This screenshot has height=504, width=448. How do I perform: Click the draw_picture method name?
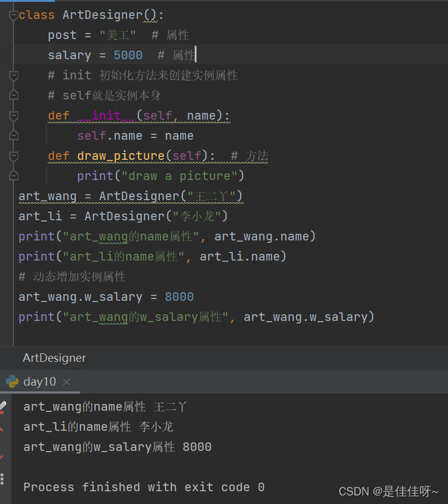(121, 156)
